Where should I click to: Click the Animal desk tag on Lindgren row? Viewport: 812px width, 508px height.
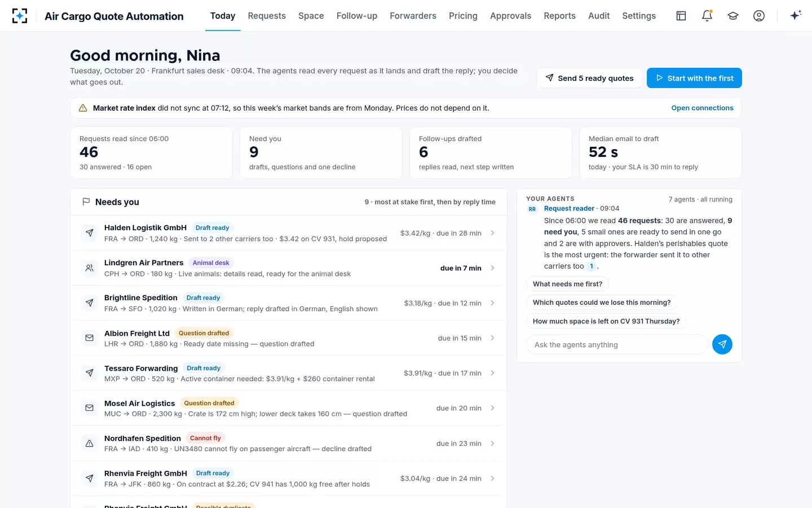click(x=211, y=262)
